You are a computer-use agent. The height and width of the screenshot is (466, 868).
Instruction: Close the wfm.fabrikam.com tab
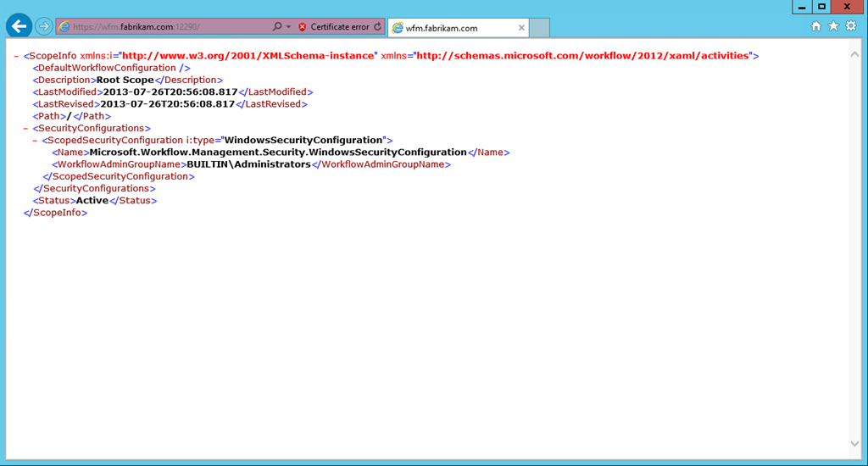pyautogui.click(x=521, y=28)
